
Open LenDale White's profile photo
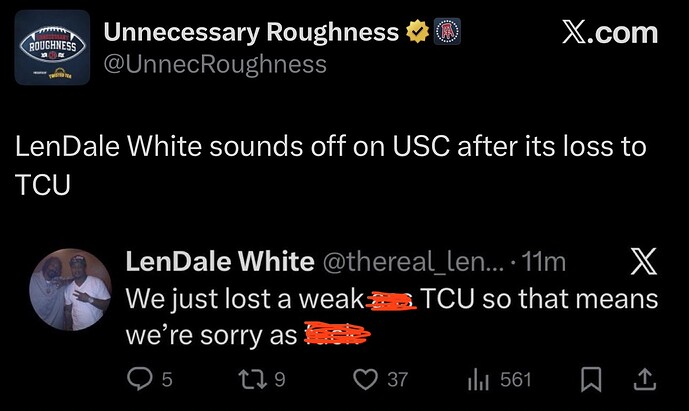click(70, 289)
